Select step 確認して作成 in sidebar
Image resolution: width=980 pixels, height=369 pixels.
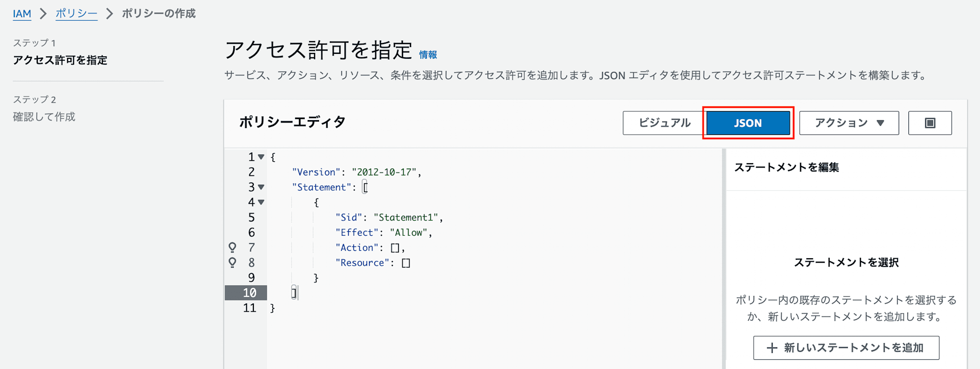click(44, 117)
